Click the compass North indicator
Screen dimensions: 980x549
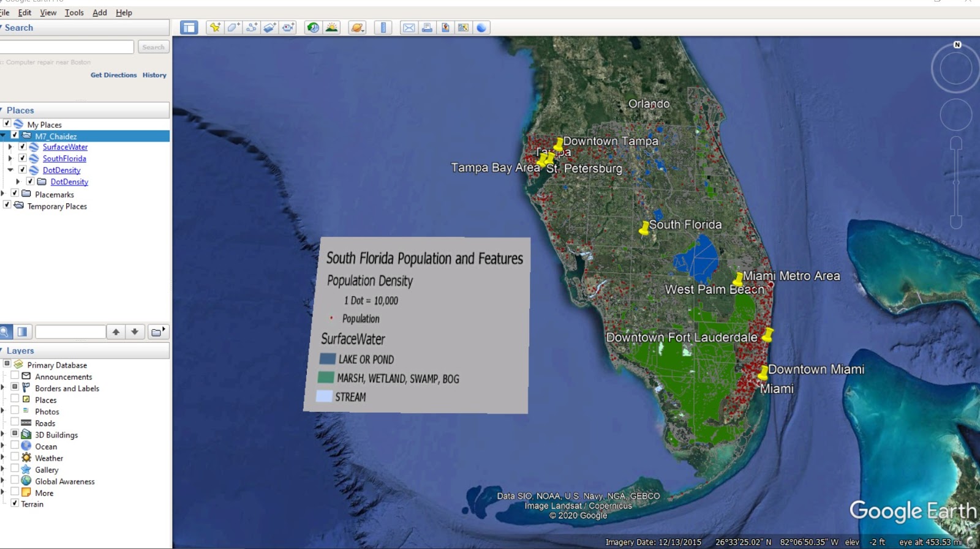pyautogui.click(x=957, y=45)
